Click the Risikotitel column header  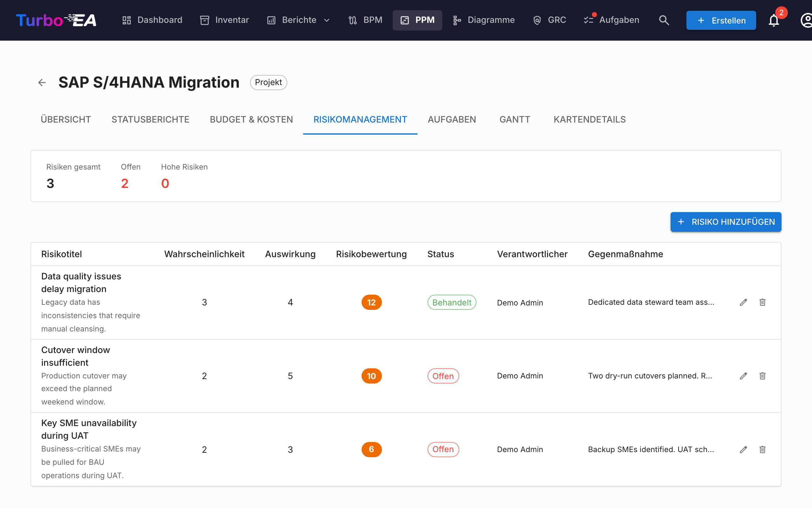pyautogui.click(x=62, y=254)
